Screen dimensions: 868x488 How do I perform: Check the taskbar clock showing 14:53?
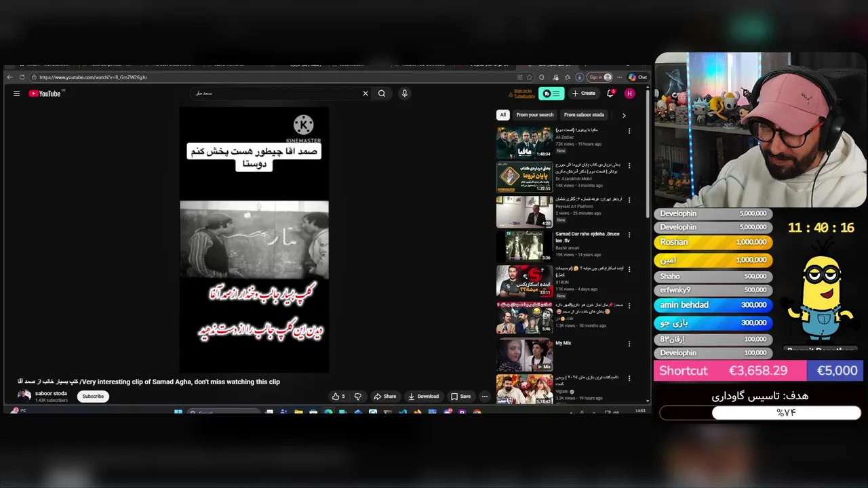pos(640,411)
